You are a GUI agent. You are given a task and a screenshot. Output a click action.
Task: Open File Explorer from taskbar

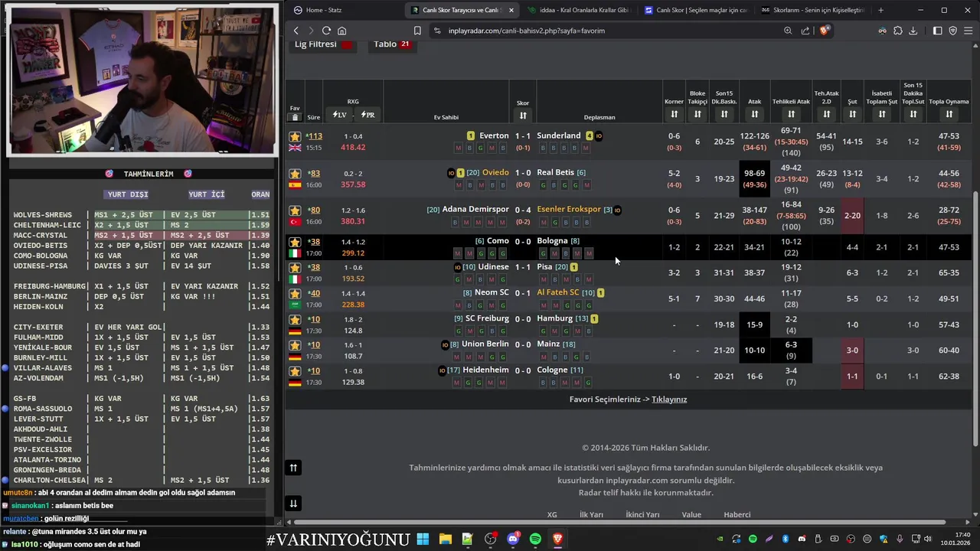click(x=445, y=539)
